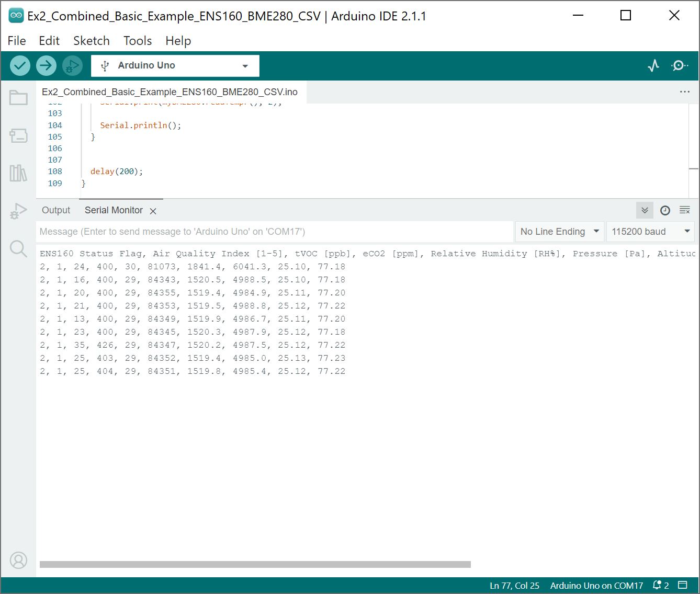Open the No Line Ending dropdown
The width and height of the screenshot is (700, 594).
click(x=559, y=232)
